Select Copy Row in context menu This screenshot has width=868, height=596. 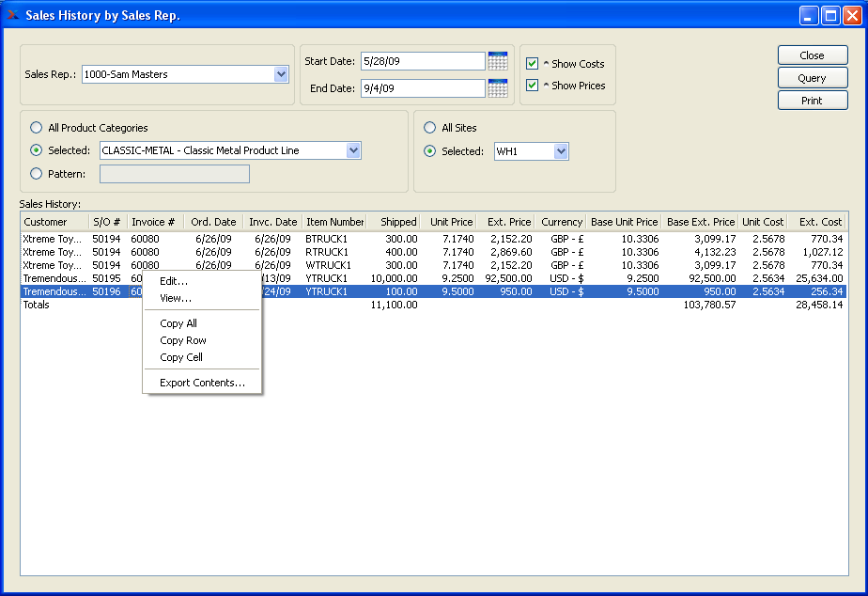[183, 340]
